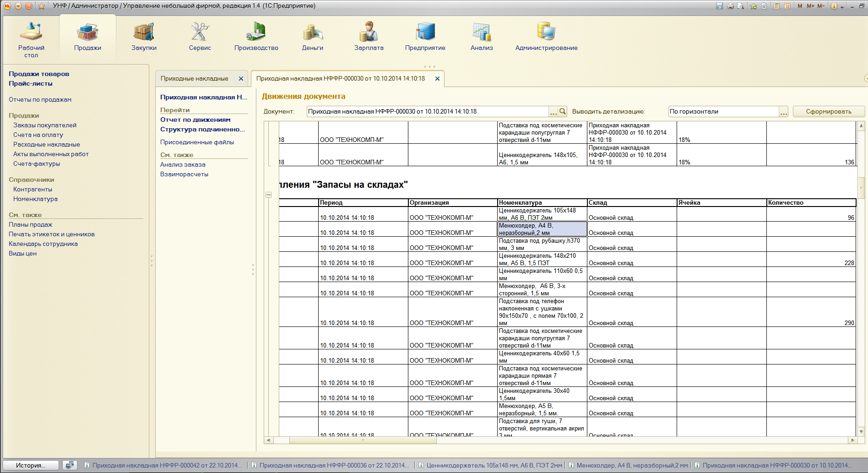Open the Документ field selection ellipsis
Viewport: 868px width, 473px height.
tap(553, 112)
